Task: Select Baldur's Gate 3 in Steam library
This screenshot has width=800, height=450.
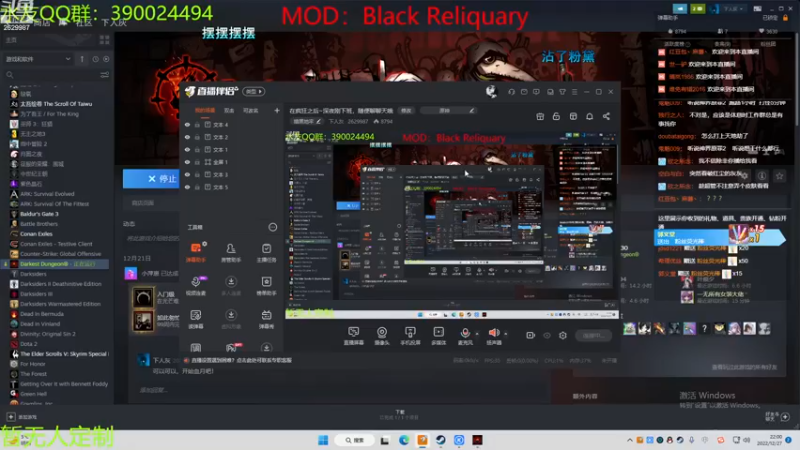Action: (39, 214)
